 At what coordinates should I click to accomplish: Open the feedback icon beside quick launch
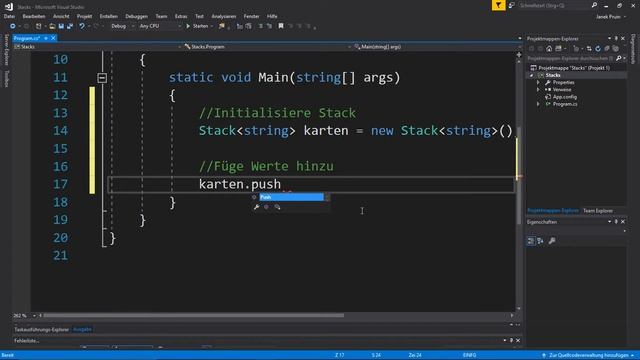click(511, 5)
